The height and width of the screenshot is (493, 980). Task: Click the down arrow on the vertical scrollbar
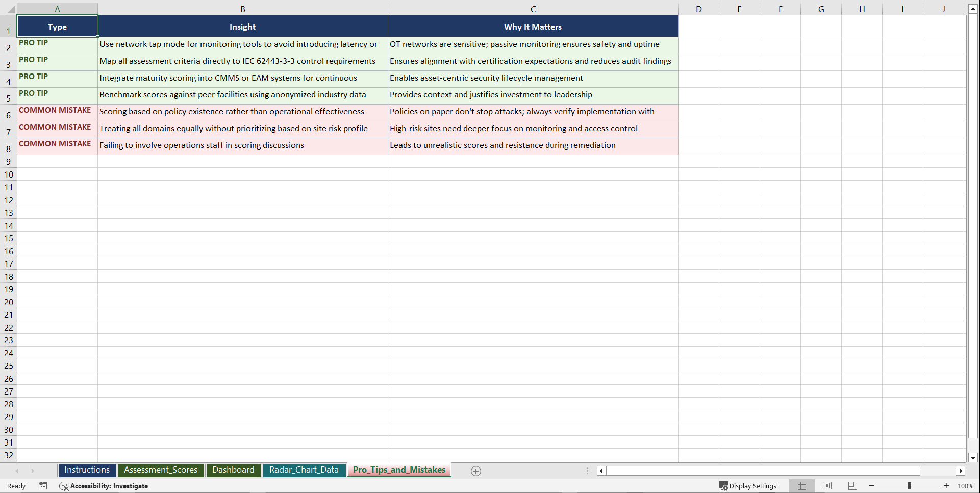click(x=973, y=458)
